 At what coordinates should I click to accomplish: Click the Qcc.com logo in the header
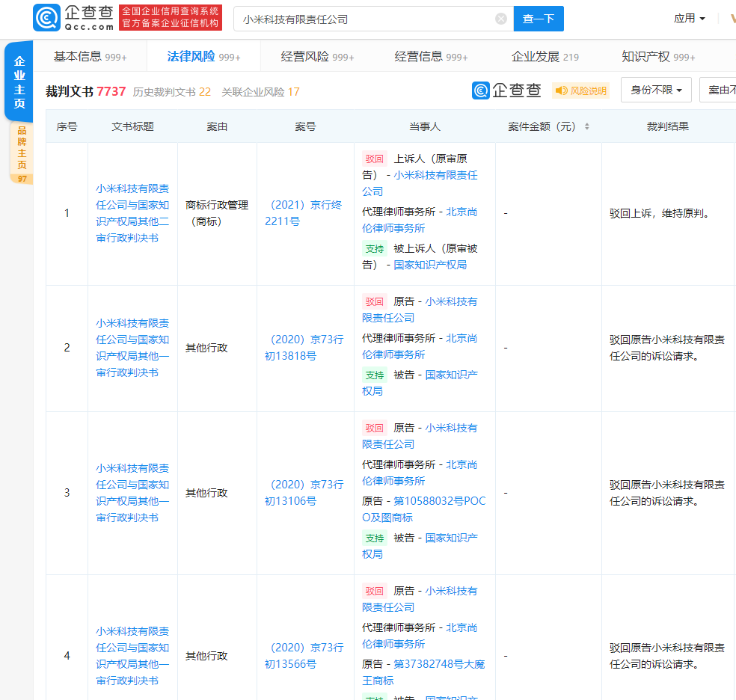73,18
